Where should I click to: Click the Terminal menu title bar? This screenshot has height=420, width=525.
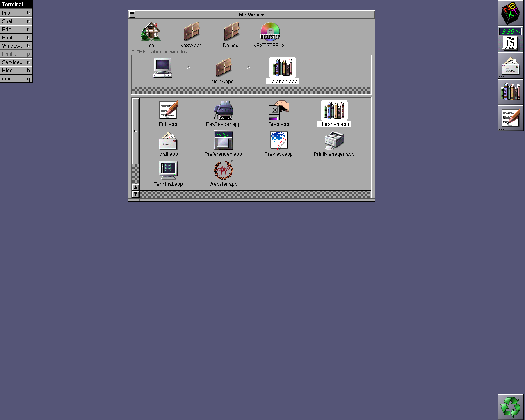click(x=16, y=5)
